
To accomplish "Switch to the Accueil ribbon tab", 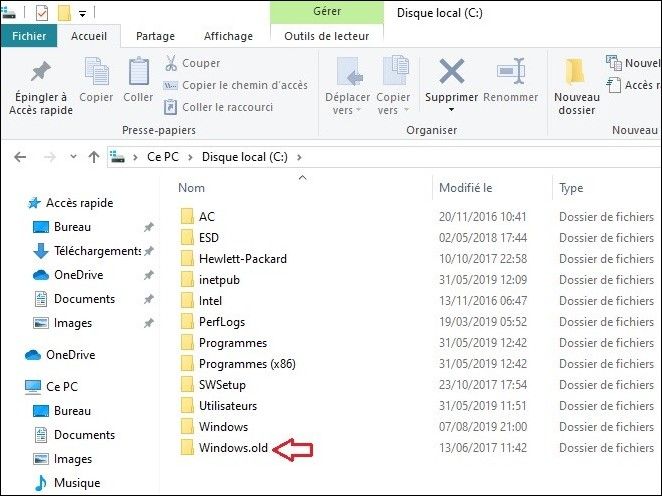I will [x=89, y=36].
